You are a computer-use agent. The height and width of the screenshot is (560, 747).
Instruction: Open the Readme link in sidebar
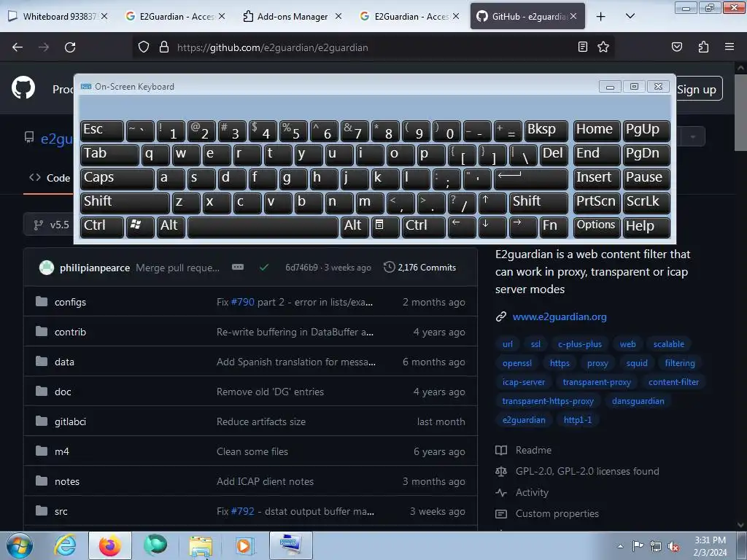click(533, 450)
